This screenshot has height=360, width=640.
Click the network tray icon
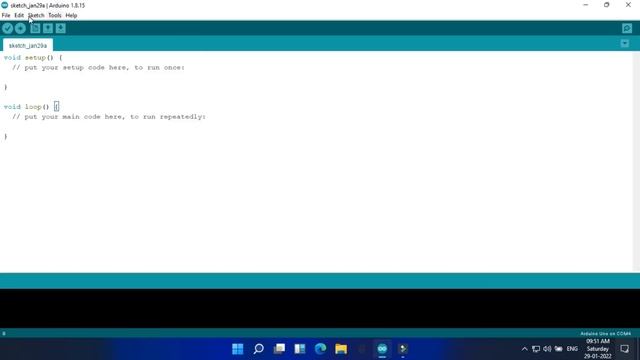[536, 349]
